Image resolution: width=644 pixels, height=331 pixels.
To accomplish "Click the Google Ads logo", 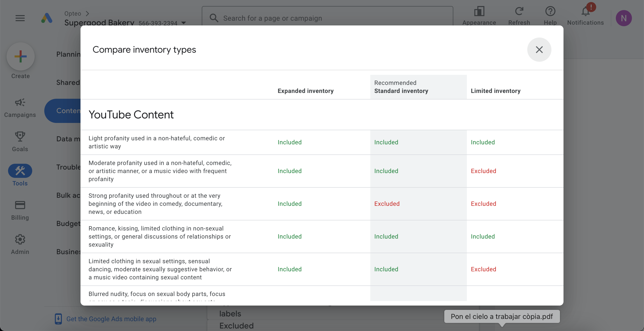I will pos(47,18).
